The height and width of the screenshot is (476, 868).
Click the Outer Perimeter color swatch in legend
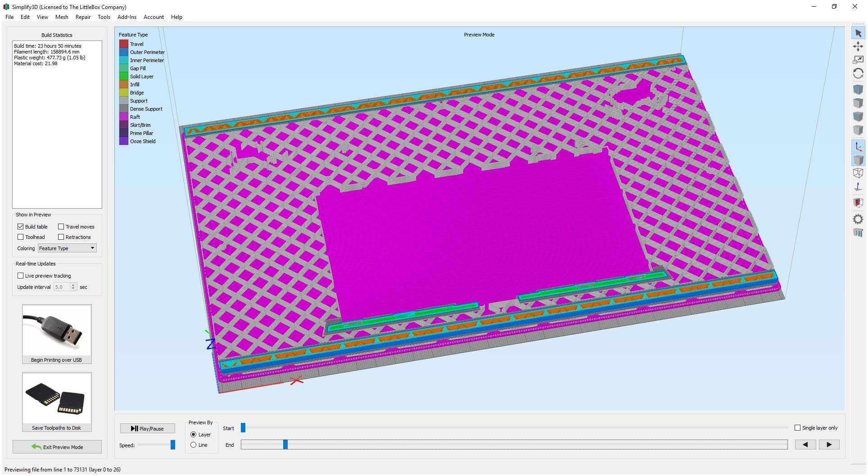point(124,52)
